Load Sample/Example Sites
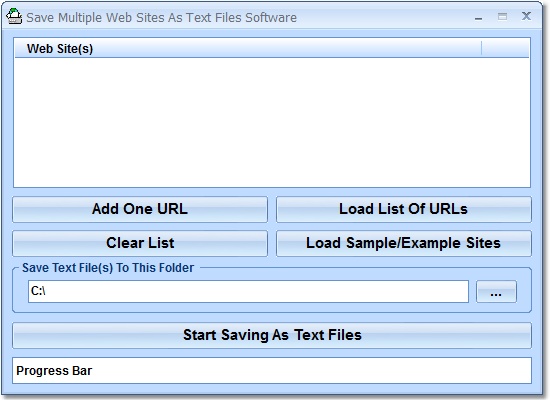The image size is (550, 402). (x=404, y=243)
